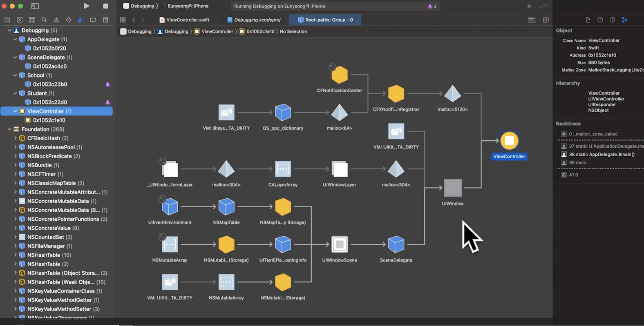Click ViewController in the jump bar
This screenshot has height=326, width=644.
click(213, 31)
